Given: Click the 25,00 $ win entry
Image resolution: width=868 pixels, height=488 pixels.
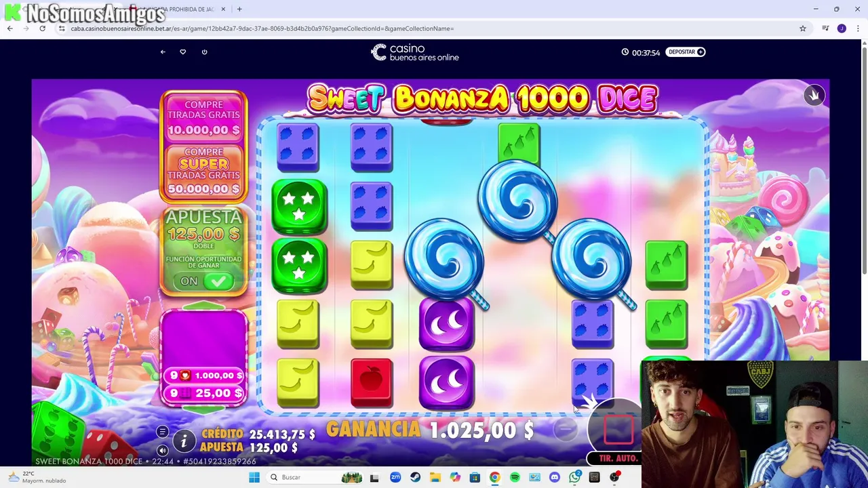Looking at the screenshot, I should tap(203, 393).
